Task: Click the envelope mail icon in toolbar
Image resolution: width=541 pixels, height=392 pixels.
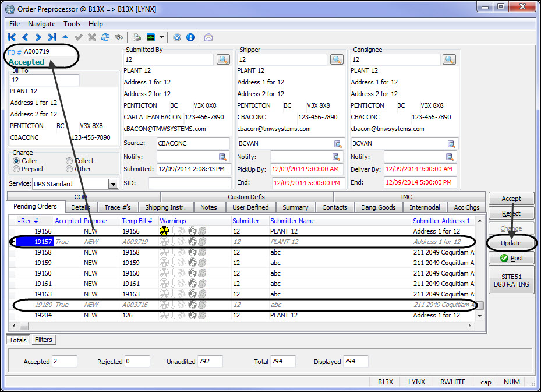Action: point(208,37)
